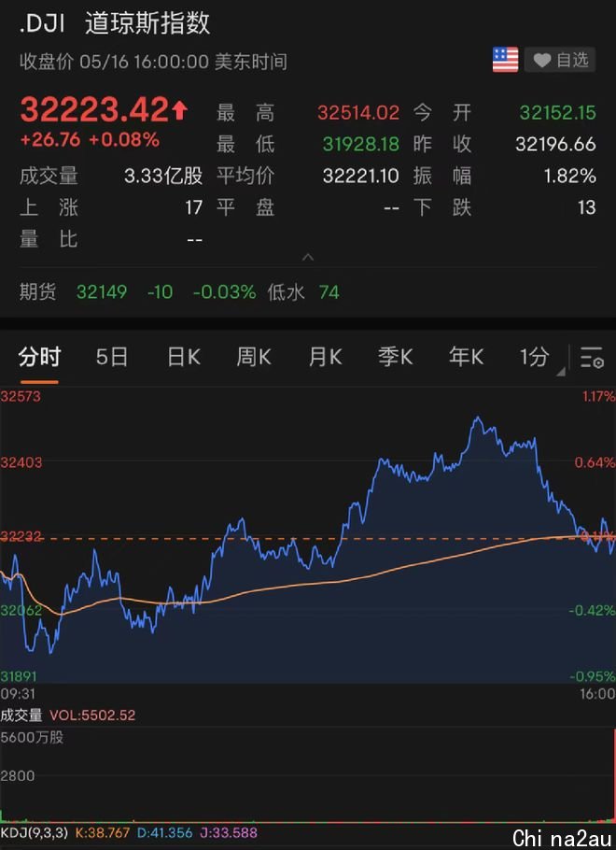The width and height of the screenshot is (616, 850).
Task: Tap the US flag icon
Action: pos(505,60)
